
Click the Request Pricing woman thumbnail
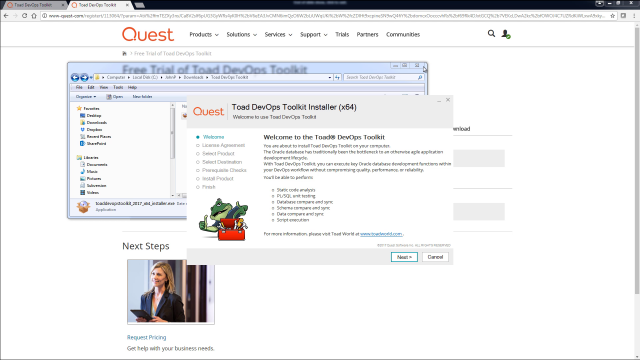pos(171,292)
